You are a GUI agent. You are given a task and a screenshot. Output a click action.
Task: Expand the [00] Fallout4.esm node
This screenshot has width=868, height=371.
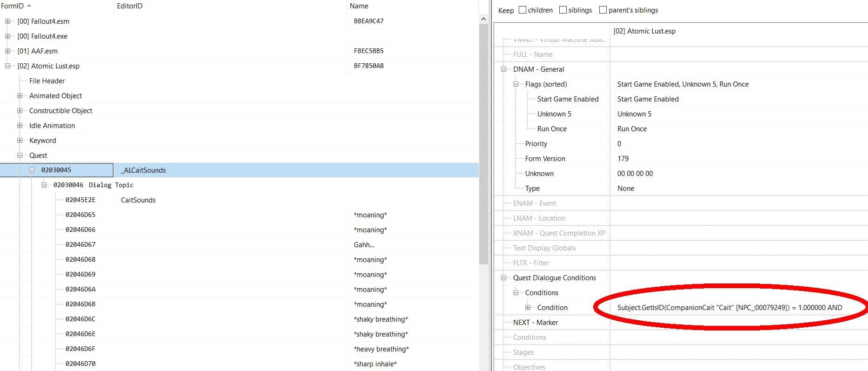tap(7, 21)
